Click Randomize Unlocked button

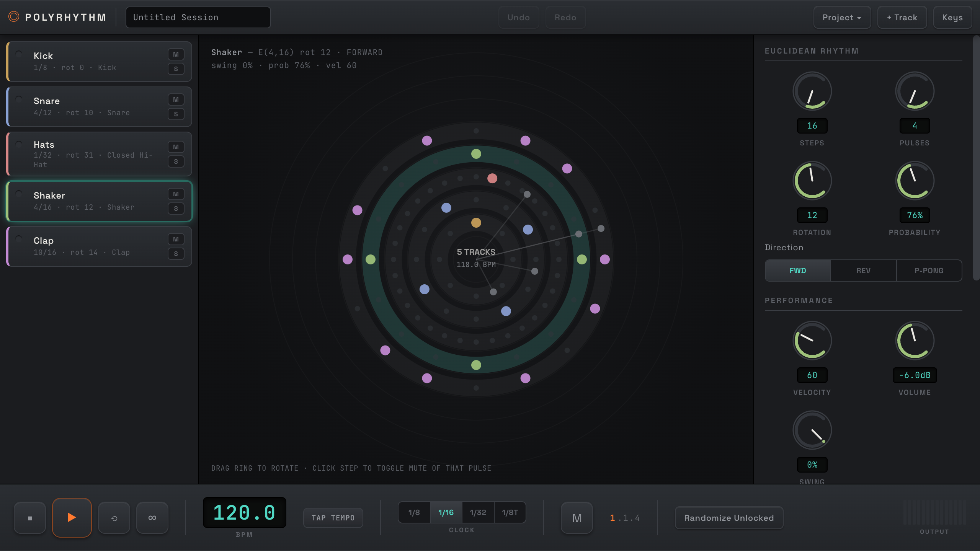[x=729, y=518]
